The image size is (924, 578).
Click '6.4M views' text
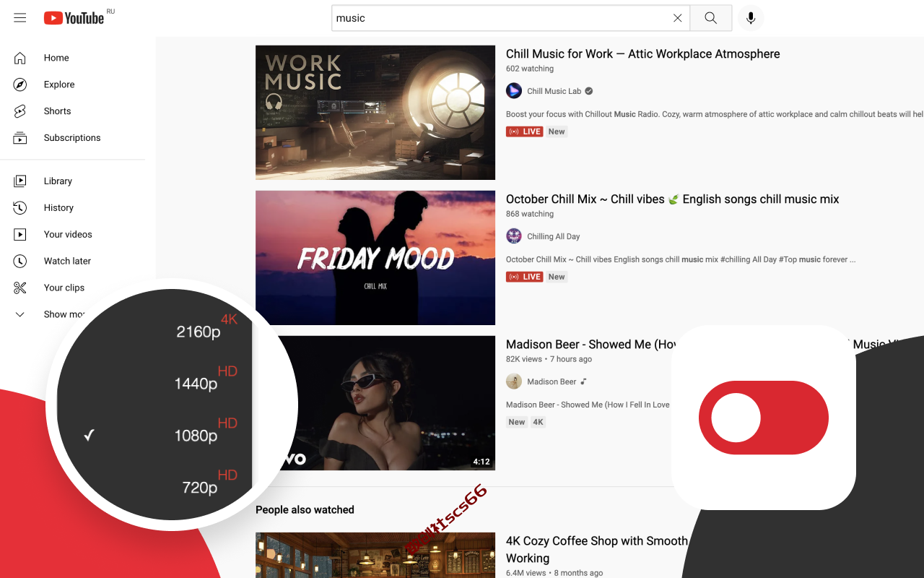tap(526, 573)
